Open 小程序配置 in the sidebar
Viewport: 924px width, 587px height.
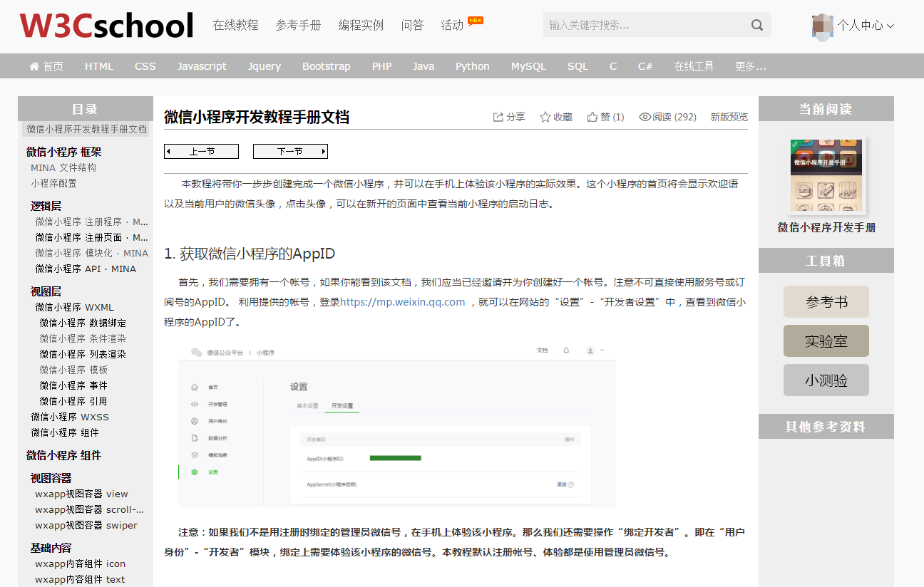point(53,183)
